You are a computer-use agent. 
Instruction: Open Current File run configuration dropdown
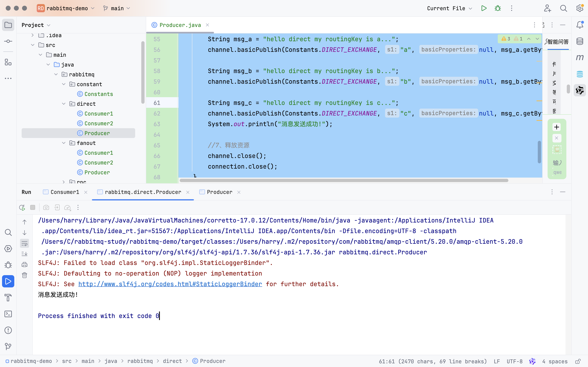pos(449,8)
